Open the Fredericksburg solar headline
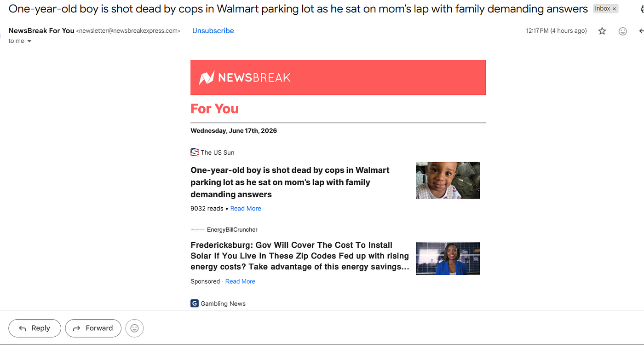The image size is (644, 345). (x=300, y=256)
